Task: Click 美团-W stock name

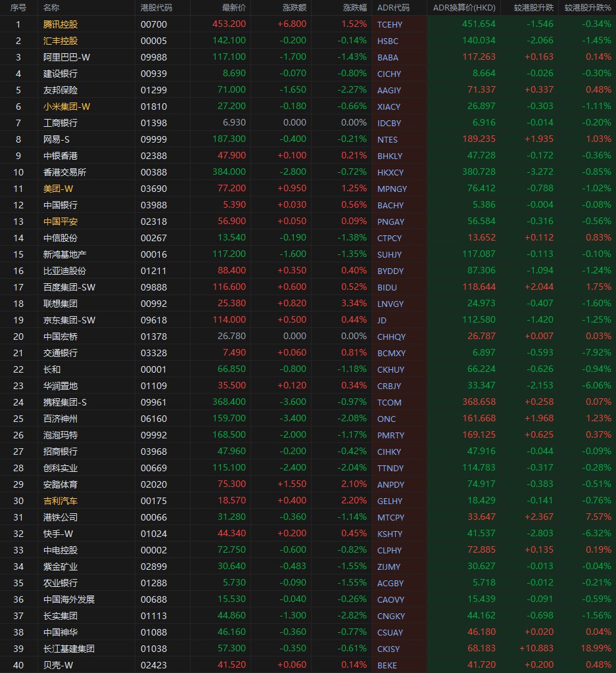Action: (58, 189)
